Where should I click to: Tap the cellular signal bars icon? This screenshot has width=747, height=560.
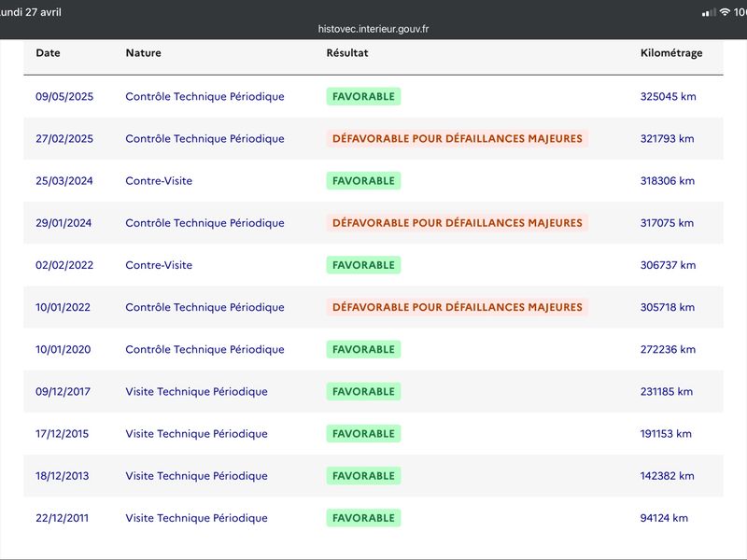[x=709, y=13]
